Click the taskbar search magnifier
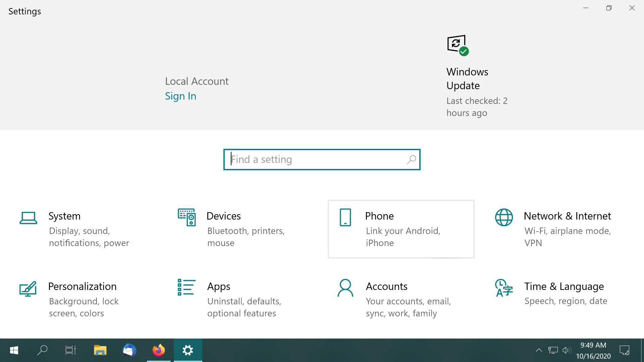The image size is (644, 362). tap(42, 350)
